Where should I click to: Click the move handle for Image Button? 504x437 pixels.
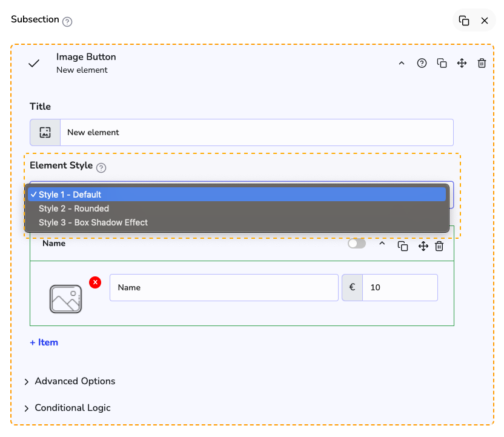[x=462, y=63]
